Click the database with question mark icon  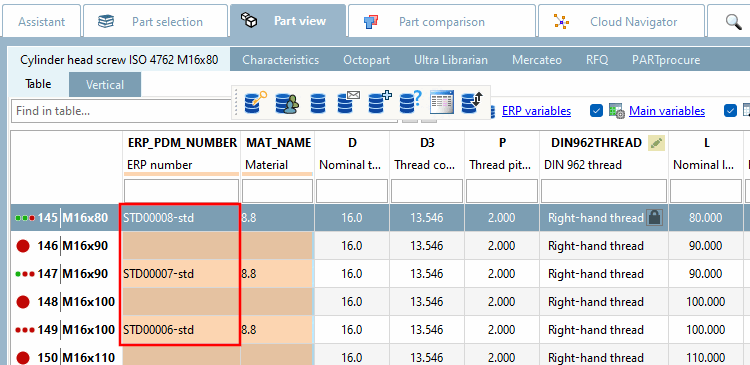click(x=411, y=102)
